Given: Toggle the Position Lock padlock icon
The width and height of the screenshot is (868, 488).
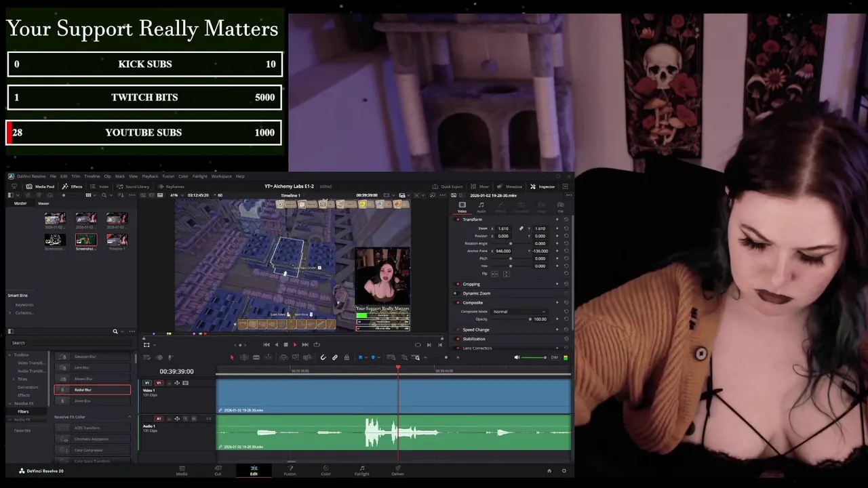Looking at the screenshot, I should 347,357.
